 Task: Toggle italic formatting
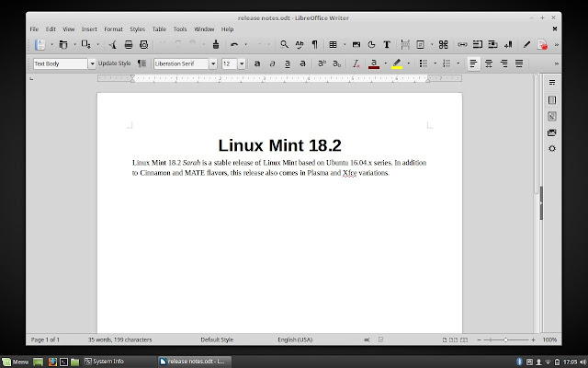click(x=272, y=63)
